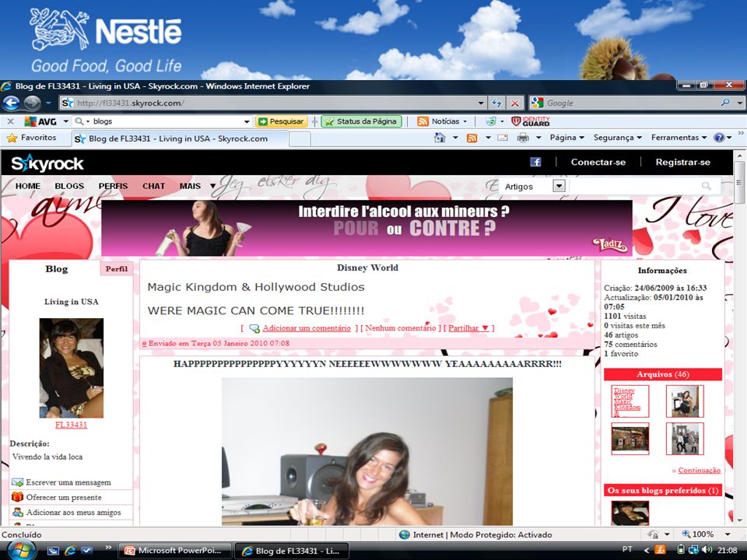
Task: Click the Home page icon in command bar
Action: (x=440, y=138)
